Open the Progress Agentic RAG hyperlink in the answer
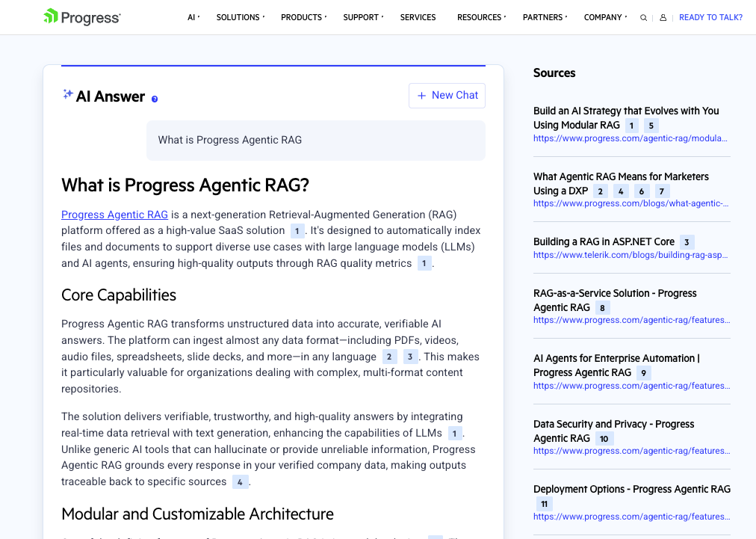 pyautogui.click(x=114, y=215)
